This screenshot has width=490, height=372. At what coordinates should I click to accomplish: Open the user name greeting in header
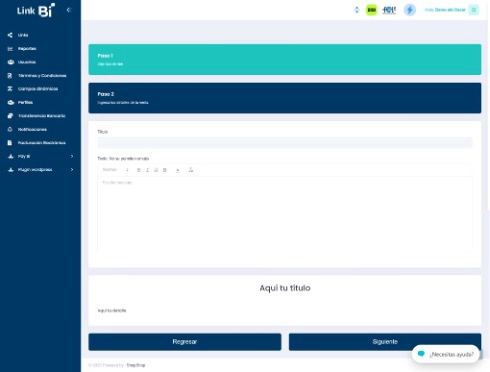[445, 10]
